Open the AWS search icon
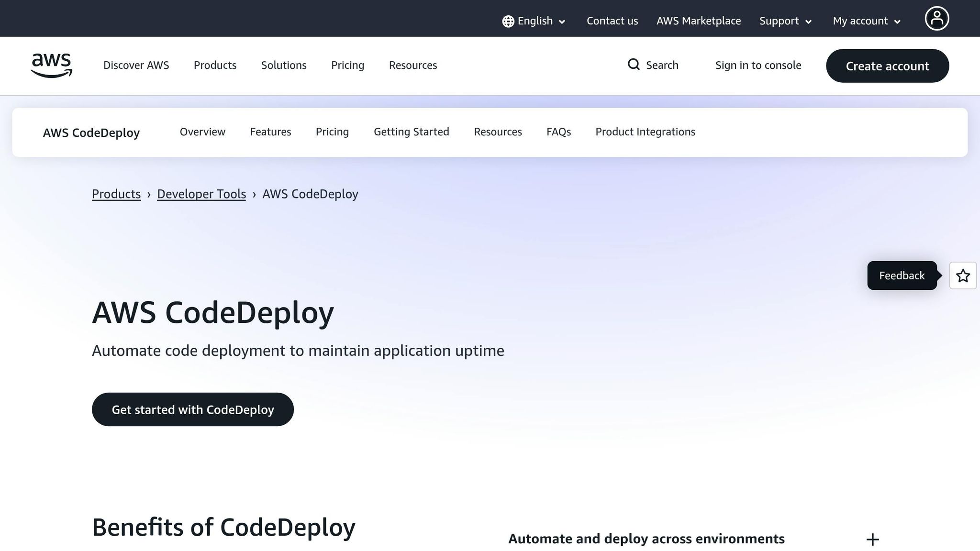 click(634, 65)
